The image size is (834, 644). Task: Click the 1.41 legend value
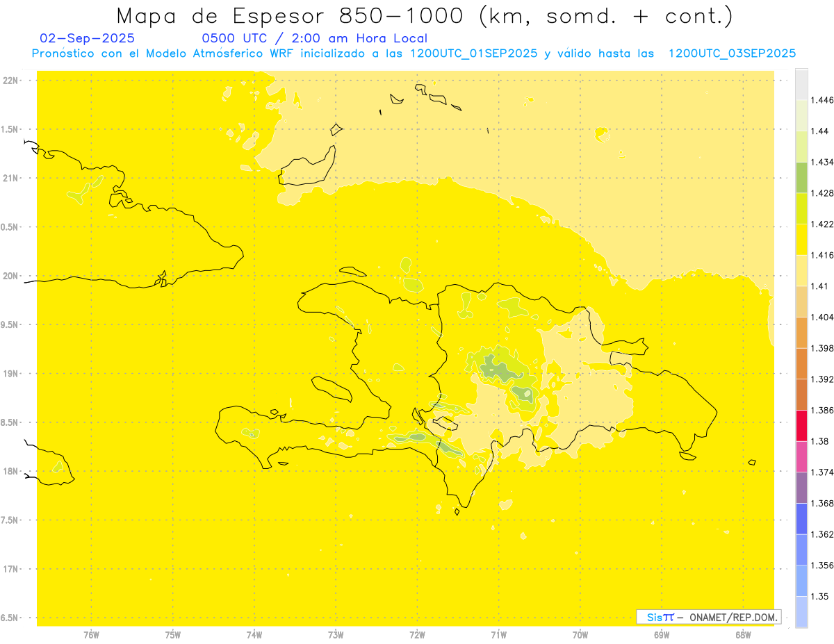click(x=820, y=286)
